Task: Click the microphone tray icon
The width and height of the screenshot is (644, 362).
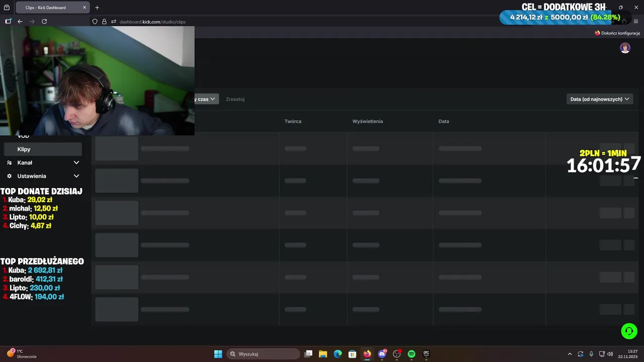Action: click(x=591, y=354)
